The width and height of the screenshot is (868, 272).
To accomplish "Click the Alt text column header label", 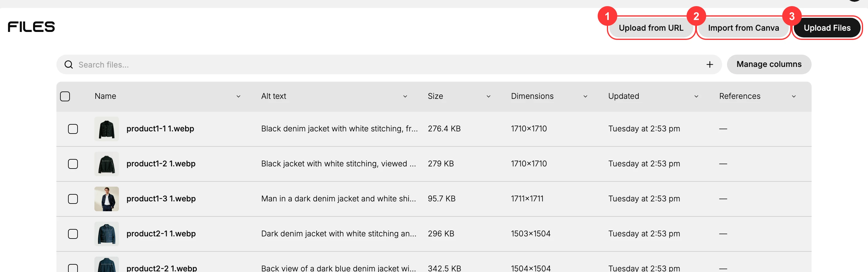I will (274, 96).
